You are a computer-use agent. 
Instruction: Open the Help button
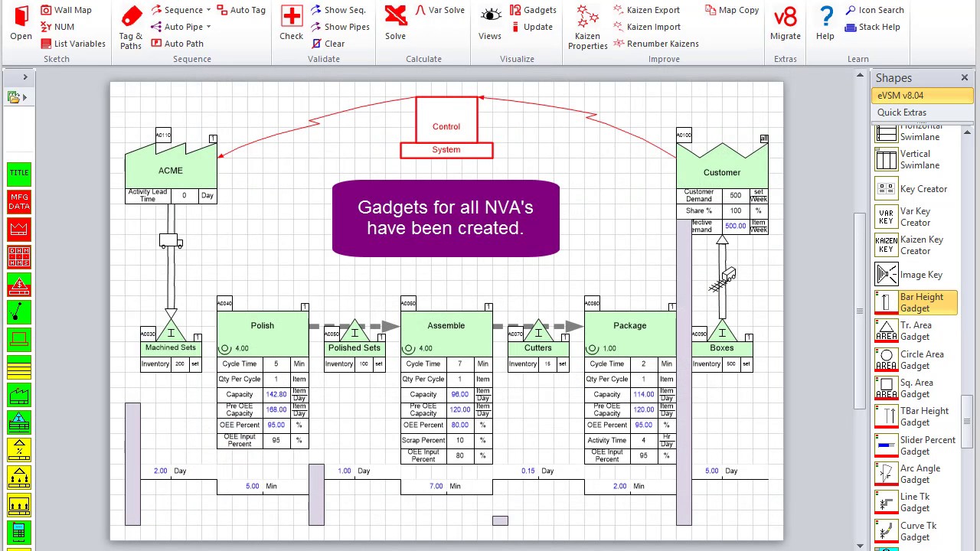825,23
